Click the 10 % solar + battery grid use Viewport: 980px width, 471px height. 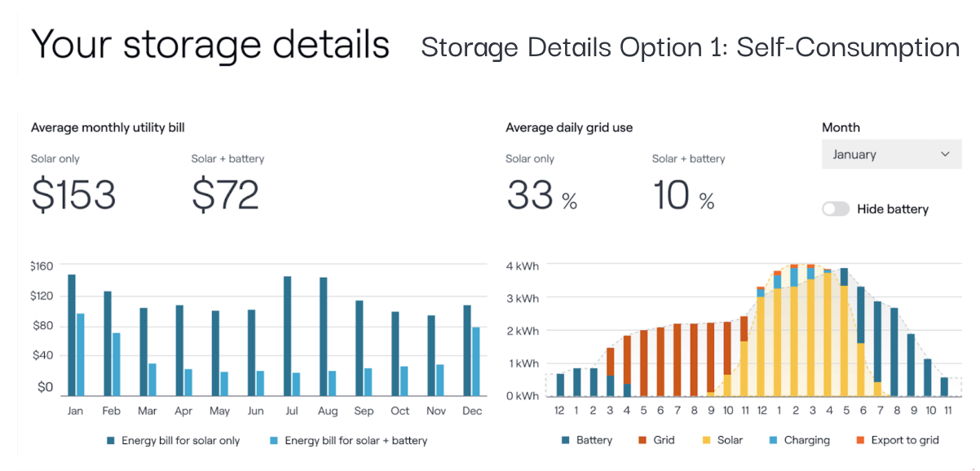click(683, 196)
